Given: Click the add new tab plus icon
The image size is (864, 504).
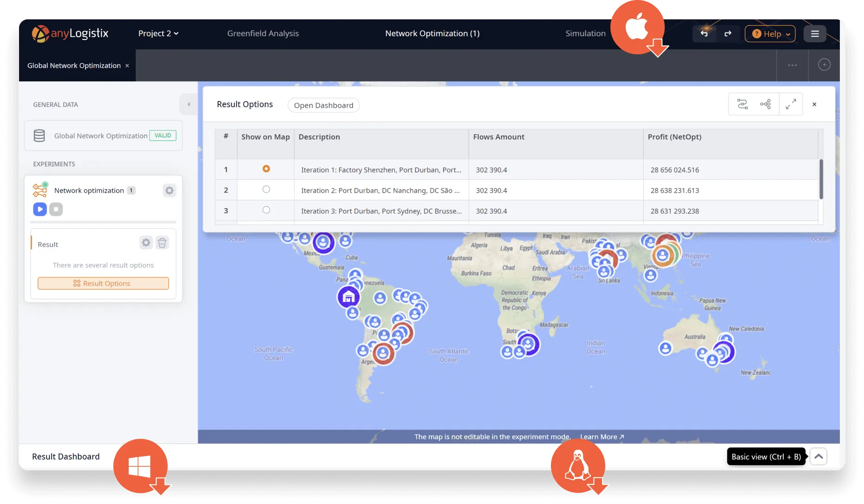Looking at the screenshot, I should click(x=824, y=65).
